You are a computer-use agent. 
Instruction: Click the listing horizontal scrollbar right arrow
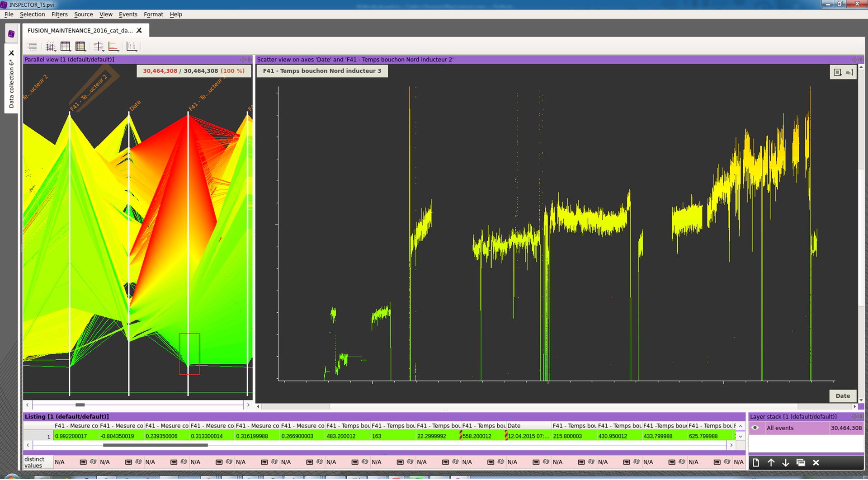click(x=731, y=445)
